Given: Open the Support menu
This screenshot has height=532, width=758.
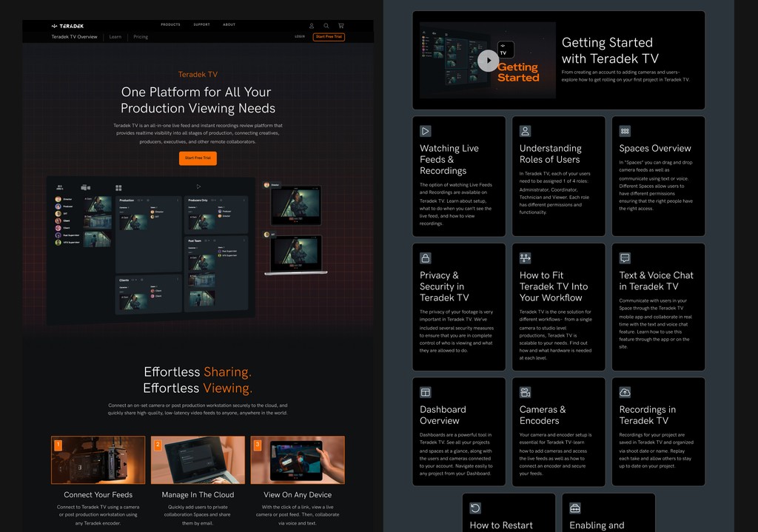Looking at the screenshot, I should coord(201,24).
